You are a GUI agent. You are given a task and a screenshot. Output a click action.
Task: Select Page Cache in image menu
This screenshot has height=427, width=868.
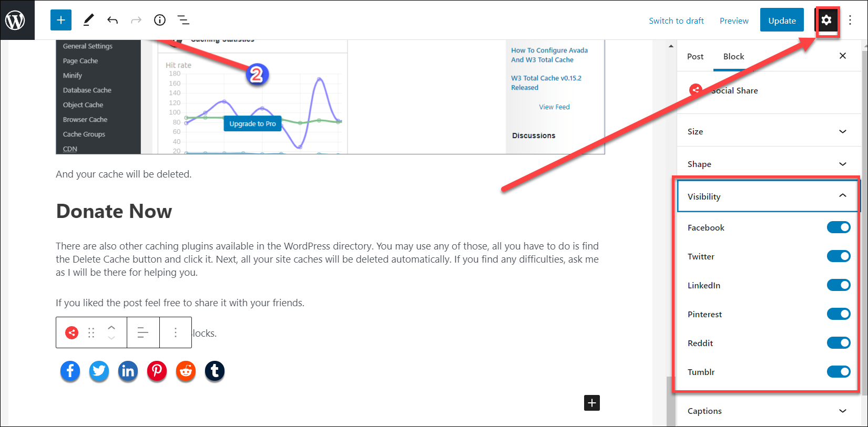coord(80,61)
